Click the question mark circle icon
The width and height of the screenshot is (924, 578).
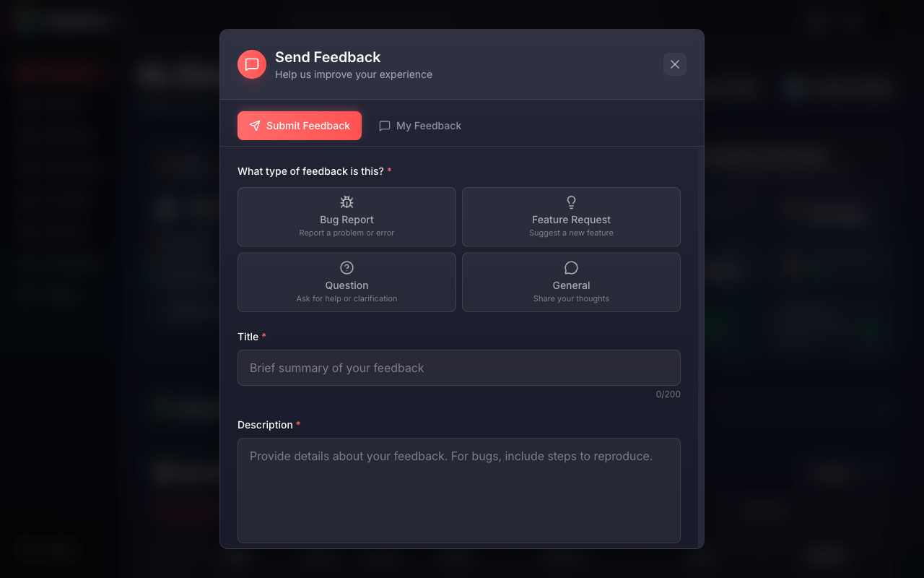click(x=346, y=267)
